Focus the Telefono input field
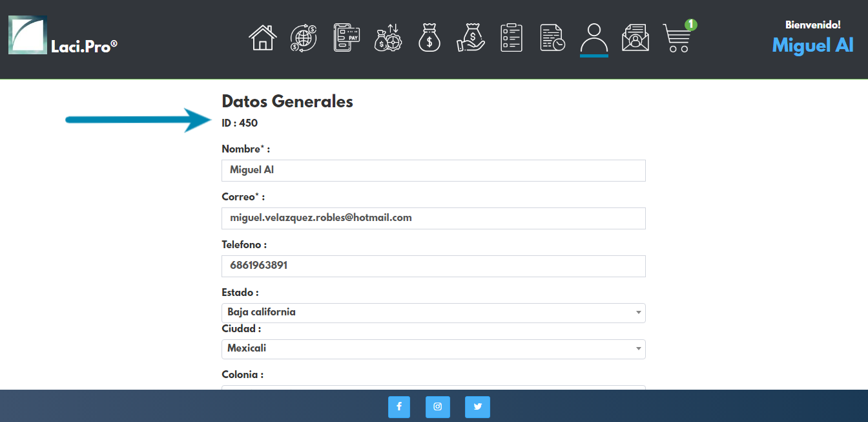Screen dimensions: 868x422 coord(433,266)
